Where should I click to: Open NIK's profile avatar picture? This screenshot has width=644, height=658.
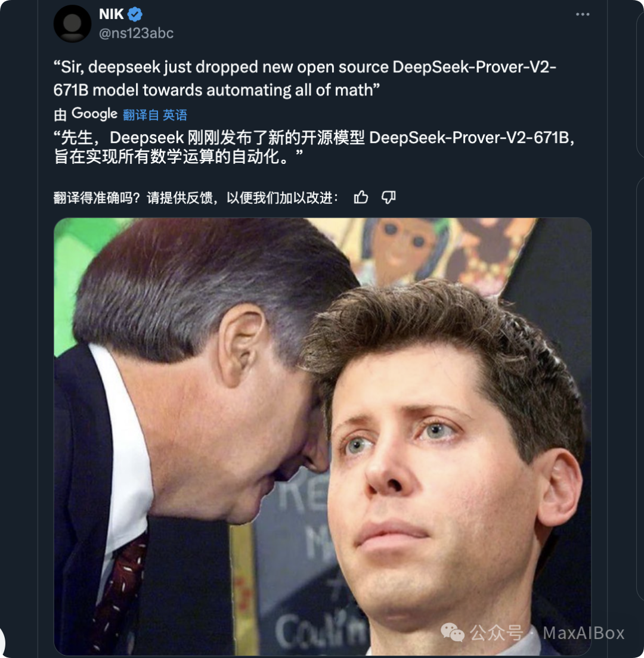point(73,23)
